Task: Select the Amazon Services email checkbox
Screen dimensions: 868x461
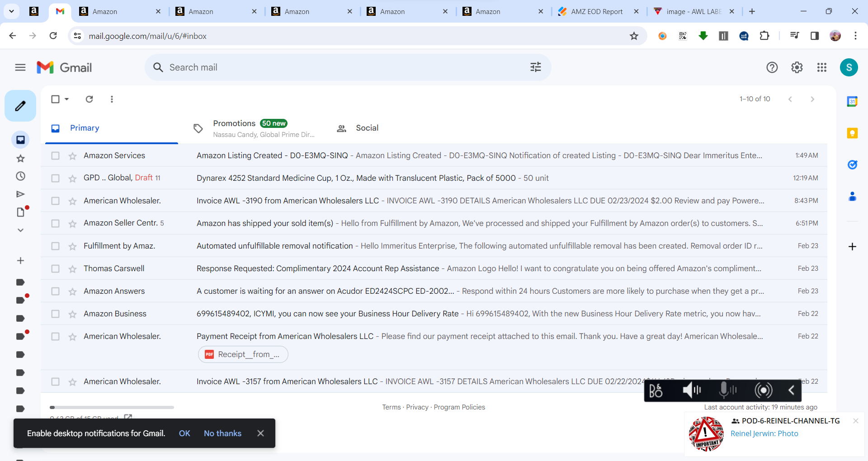Action: [x=55, y=155]
